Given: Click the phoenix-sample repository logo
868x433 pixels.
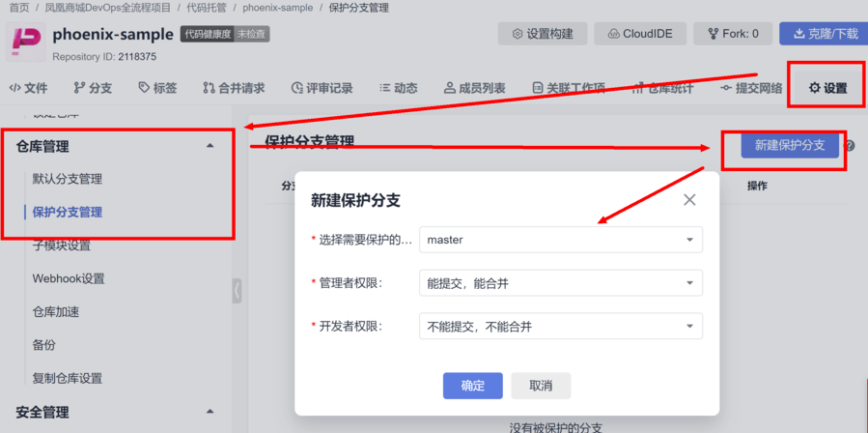Looking at the screenshot, I should tap(26, 43).
